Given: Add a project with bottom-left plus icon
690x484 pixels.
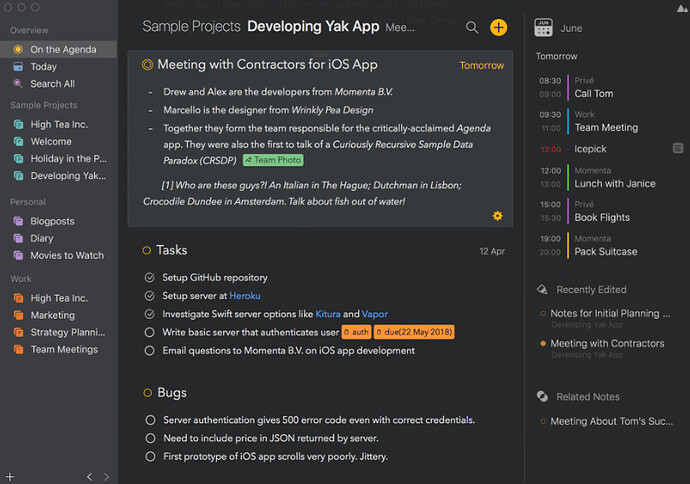Looking at the screenshot, I should [x=9, y=477].
